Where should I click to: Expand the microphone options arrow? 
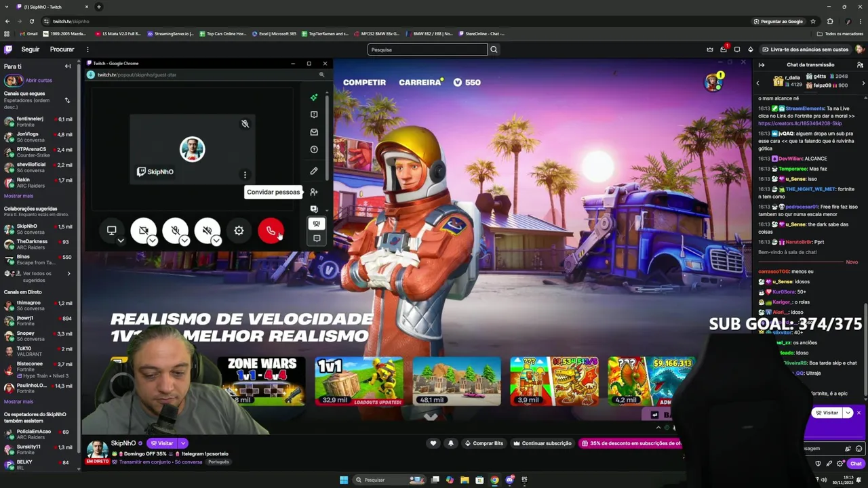point(184,241)
